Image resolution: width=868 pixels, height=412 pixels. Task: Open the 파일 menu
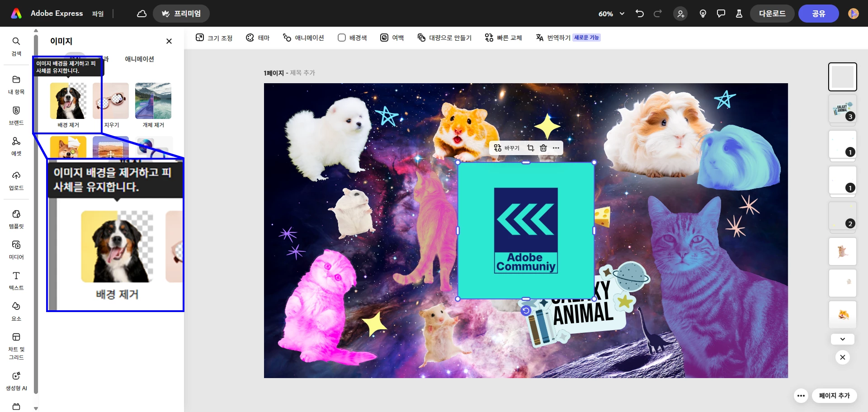click(98, 14)
